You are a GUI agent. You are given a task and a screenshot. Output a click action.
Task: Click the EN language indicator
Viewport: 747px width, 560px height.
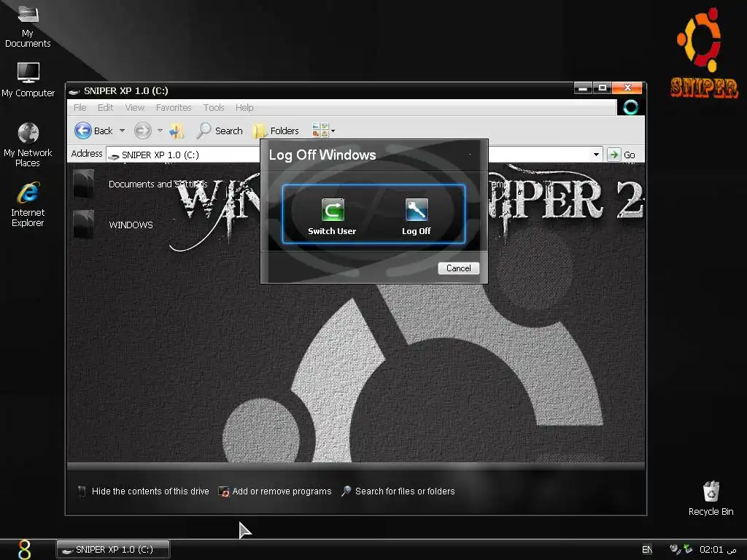click(x=647, y=550)
